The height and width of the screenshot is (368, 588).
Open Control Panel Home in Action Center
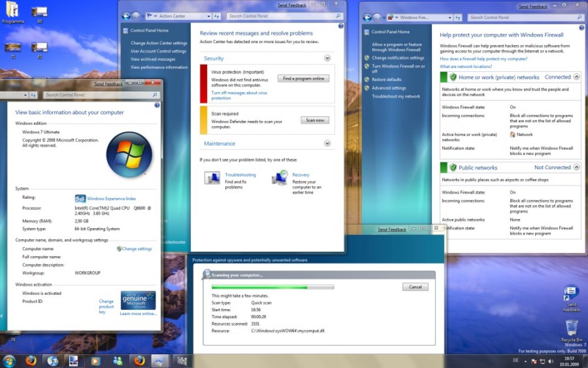(149, 30)
